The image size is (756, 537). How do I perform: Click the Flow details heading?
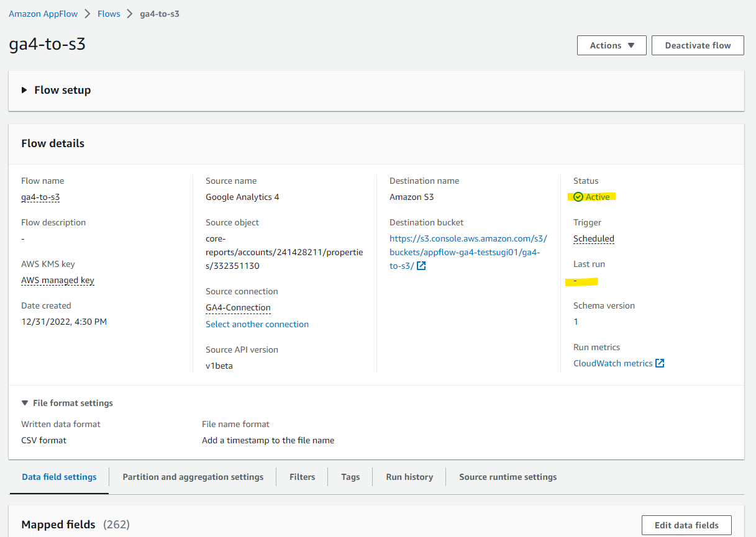point(53,143)
